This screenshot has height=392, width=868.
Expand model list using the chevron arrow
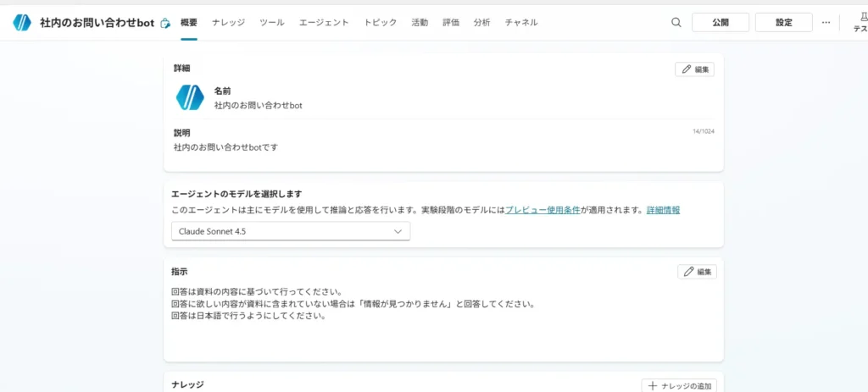click(x=398, y=231)
